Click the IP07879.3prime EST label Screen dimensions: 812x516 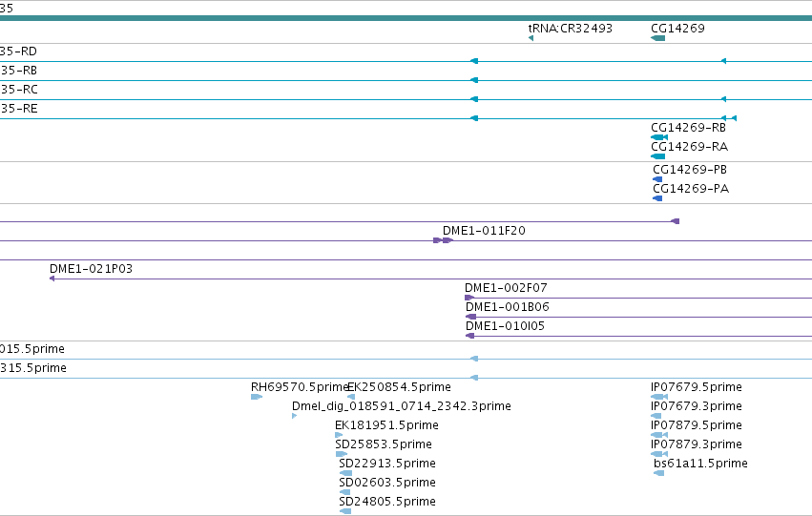[x=697, y=444]
